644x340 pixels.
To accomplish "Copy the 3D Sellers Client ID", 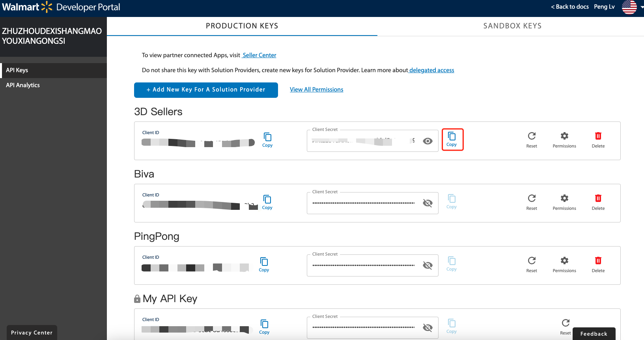I will coord(267,140).
